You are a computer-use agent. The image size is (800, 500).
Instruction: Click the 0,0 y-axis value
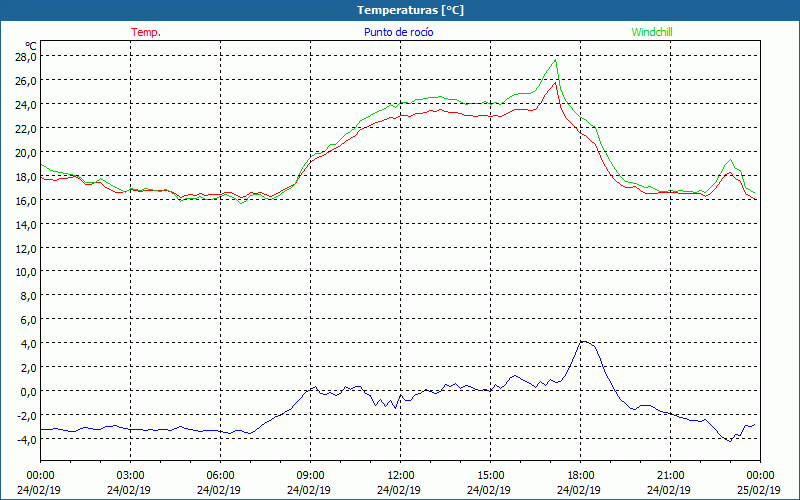[28, 391]
